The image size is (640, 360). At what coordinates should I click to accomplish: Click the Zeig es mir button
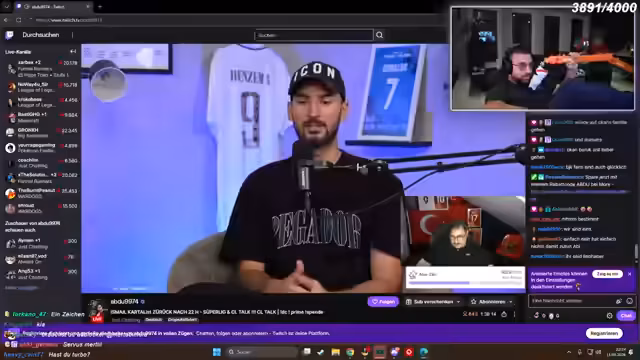pos(607,274)
